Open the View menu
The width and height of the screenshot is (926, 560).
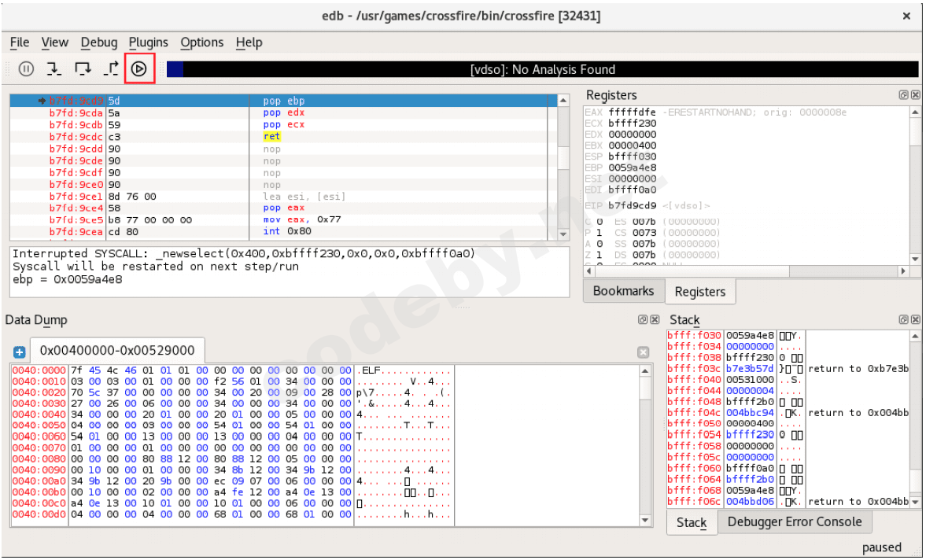tap(54, 42)
